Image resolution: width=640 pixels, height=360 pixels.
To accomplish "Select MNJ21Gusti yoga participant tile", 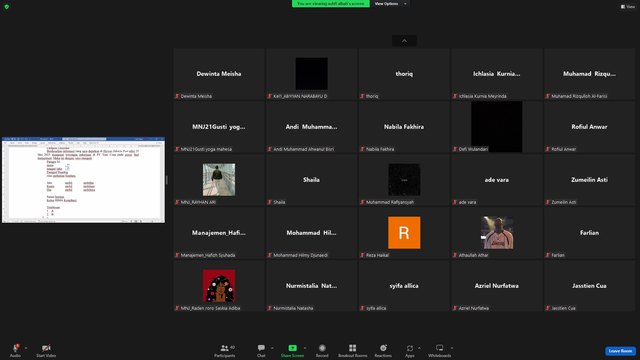I will [x=219, y=127].
